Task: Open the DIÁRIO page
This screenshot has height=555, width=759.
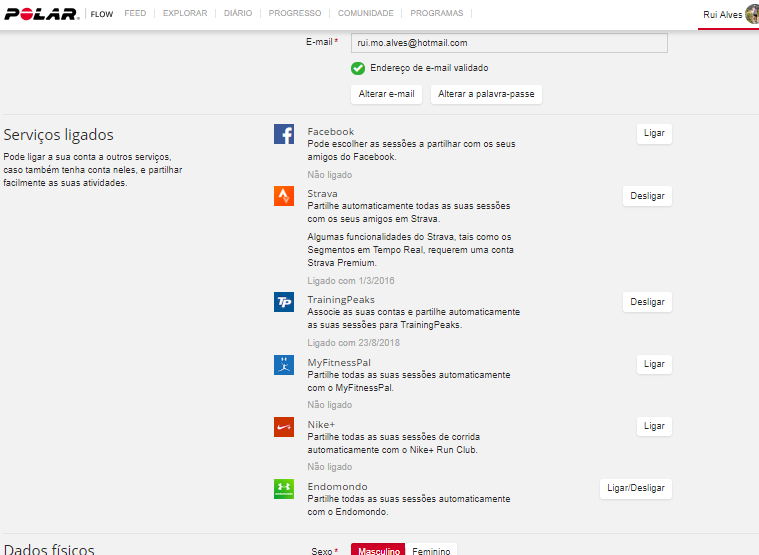Action: (238, 14)
